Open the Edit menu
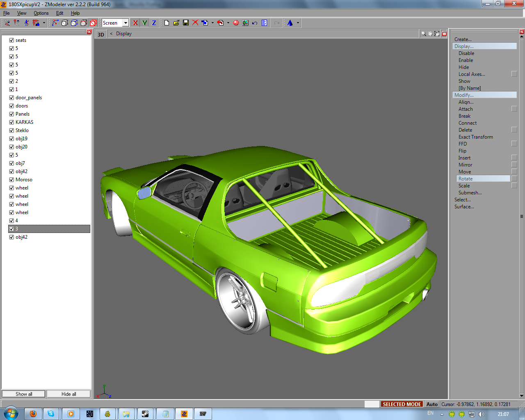525x420 pixels. coord(59,13)
